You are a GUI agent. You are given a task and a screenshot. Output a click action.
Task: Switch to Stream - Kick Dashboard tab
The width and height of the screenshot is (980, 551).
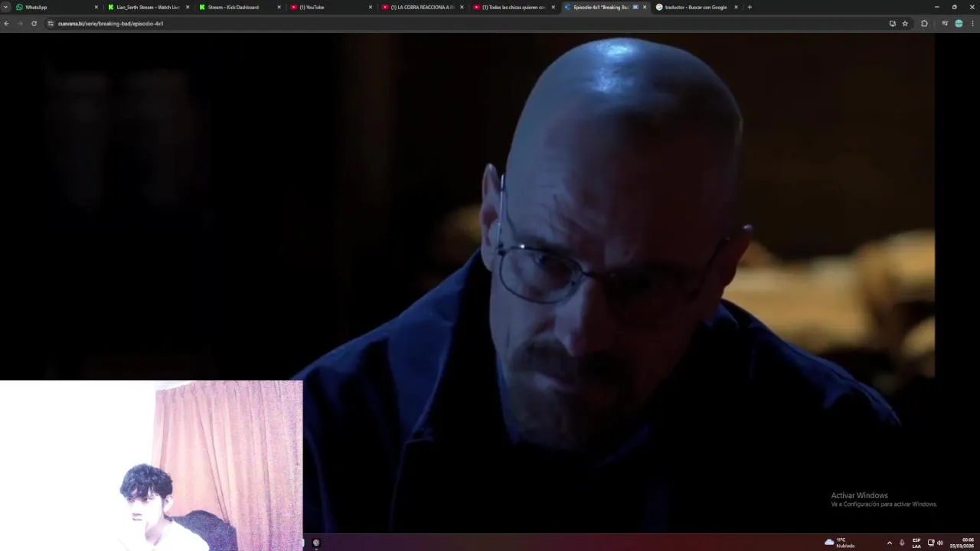coord(240,7)
